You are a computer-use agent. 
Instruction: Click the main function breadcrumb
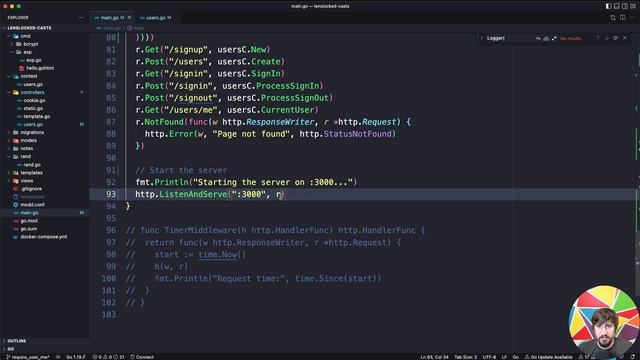pyautogui.click(x=136, y=28)
